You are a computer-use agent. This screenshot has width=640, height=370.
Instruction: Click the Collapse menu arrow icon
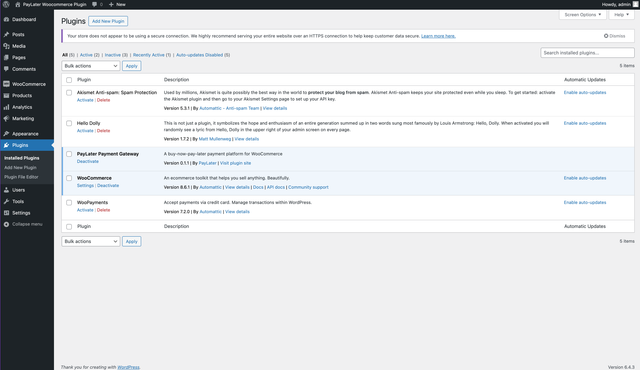coord(6,224)
